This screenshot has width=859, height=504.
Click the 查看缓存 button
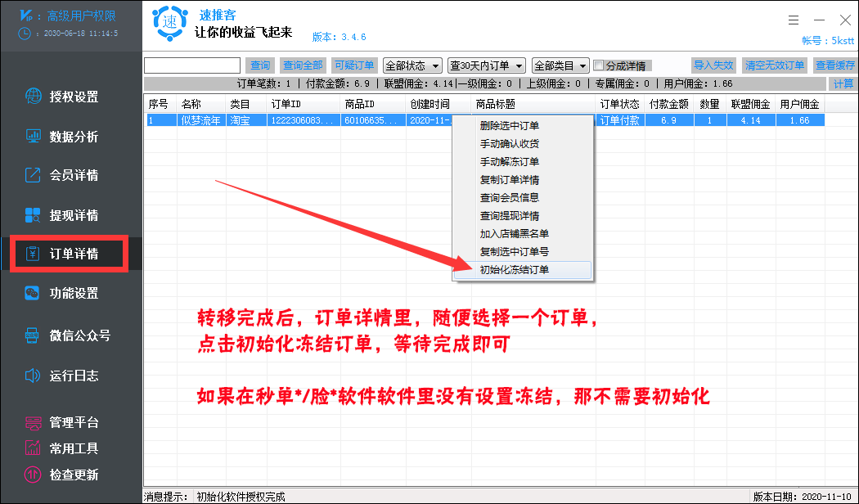(x=835, y=65)
